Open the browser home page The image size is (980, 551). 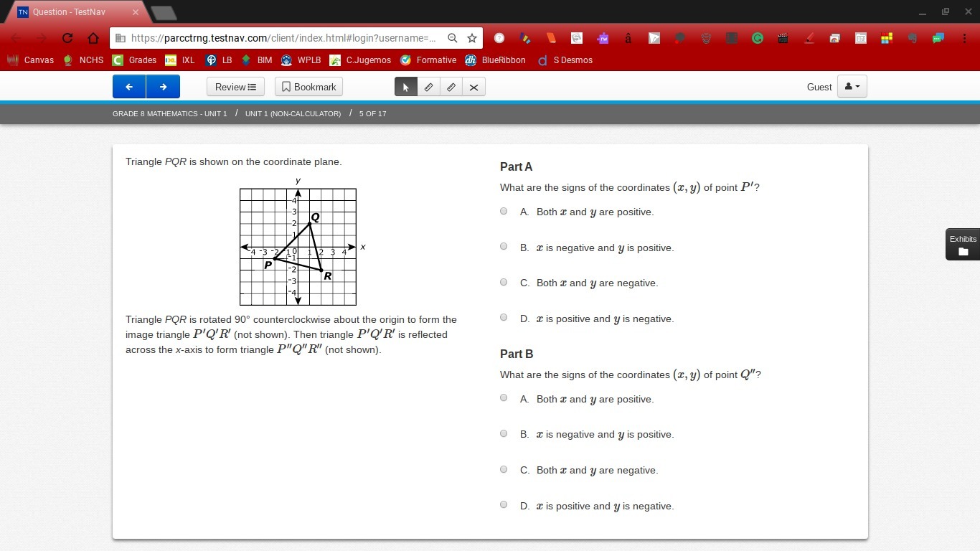click(x=93, y=38)
